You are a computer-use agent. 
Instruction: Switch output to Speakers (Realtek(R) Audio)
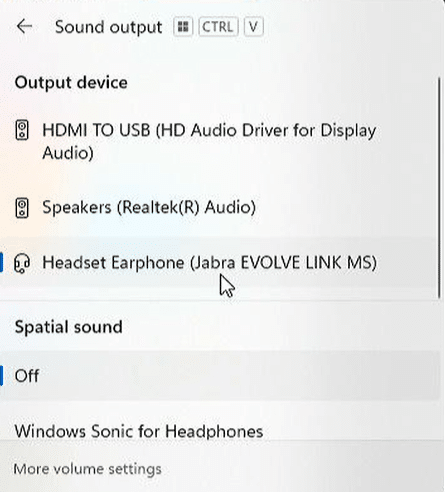click(218, 207)
